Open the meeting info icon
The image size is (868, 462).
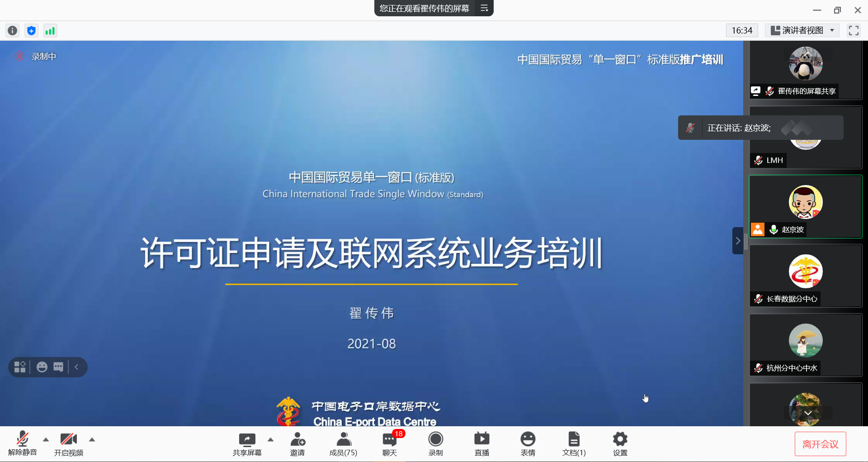point(13,30)
